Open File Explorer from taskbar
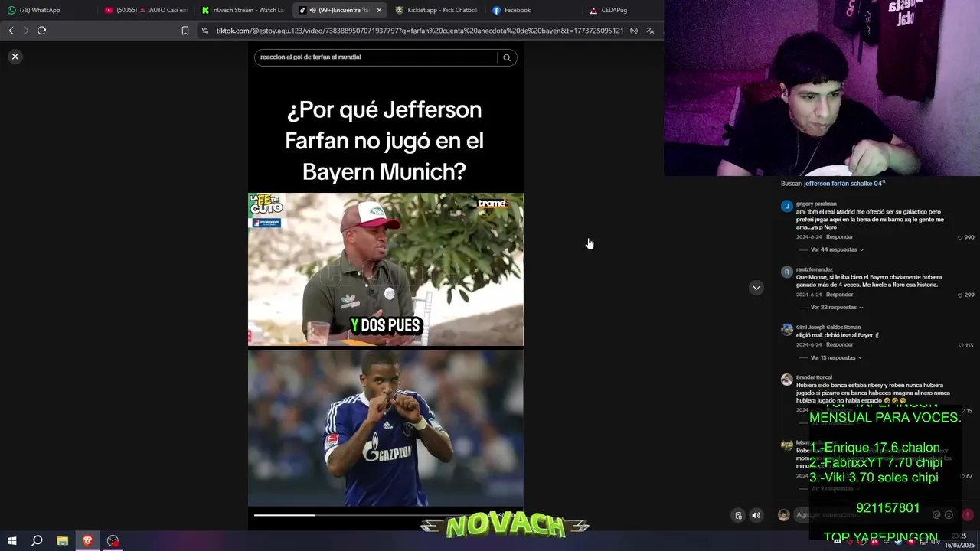 click(x=63, y=541)
